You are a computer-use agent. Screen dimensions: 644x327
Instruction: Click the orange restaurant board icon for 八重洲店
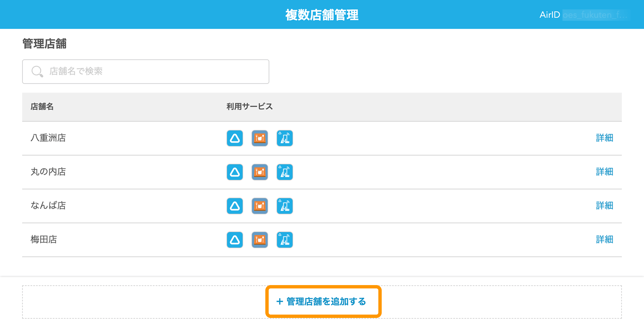click(260, 138)
